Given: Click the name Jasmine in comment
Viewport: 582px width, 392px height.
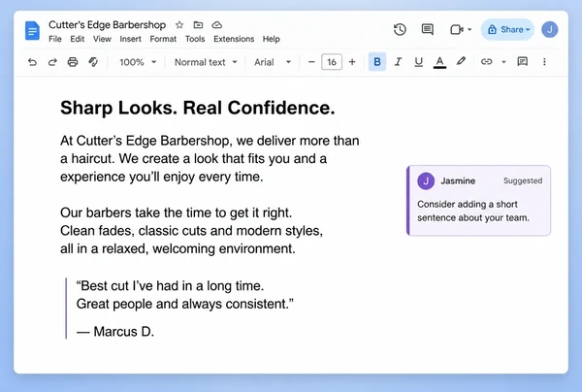Looking at the screenshot, I should click(x=458, y=181).
